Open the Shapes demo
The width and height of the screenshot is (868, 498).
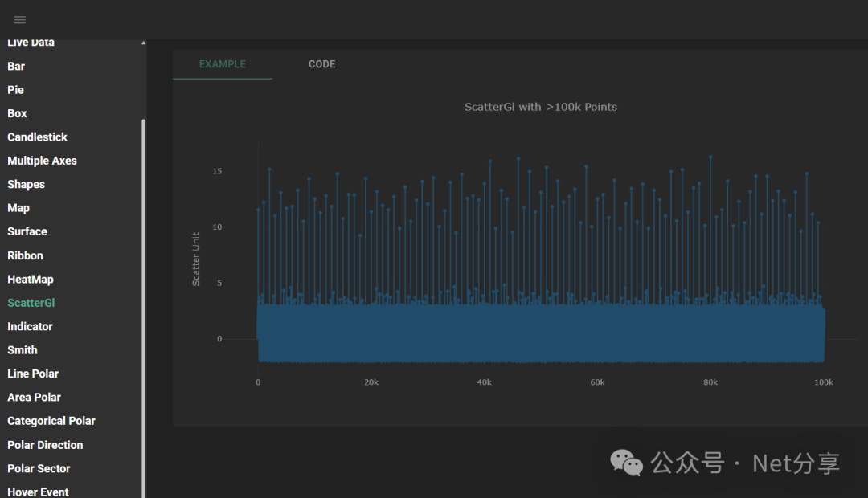26,184
